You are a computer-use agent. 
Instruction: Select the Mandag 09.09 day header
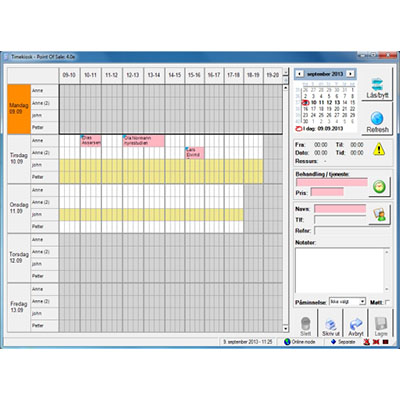click(19, 109)
